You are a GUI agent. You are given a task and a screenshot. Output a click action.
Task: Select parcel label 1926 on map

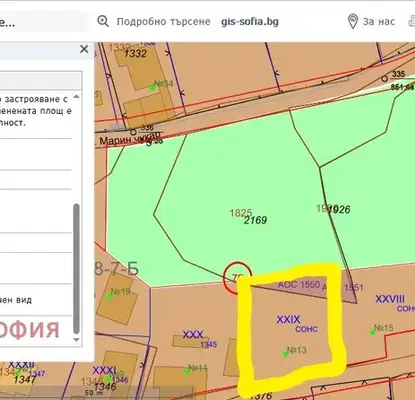click(x=339, y=209)
